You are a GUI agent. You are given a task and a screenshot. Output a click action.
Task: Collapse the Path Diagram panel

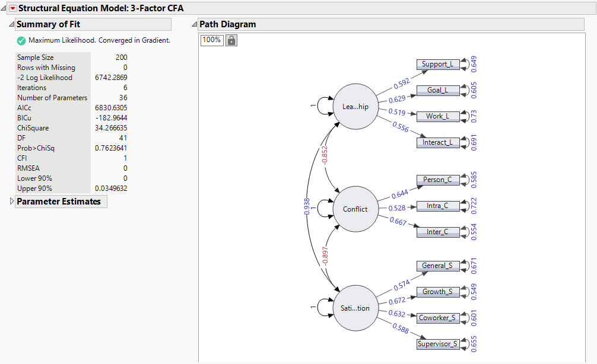194,24
